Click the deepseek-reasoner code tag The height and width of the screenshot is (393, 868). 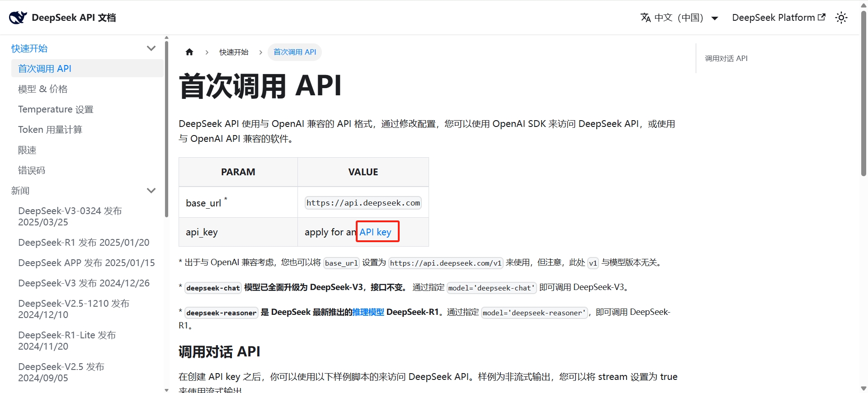click(x=221, y=313)
